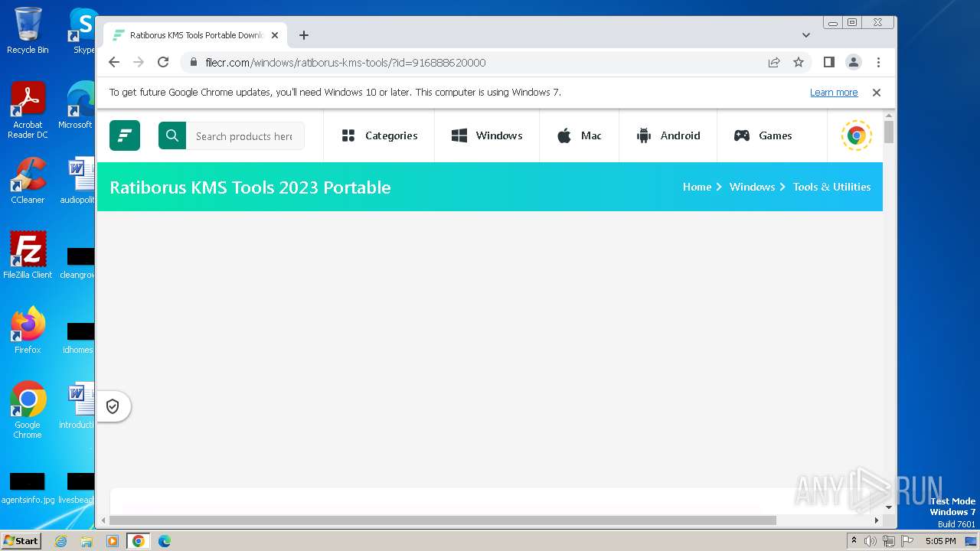Image resolution: width=980 pixels, height=551 pixels.
Task: Click the 5:05 PM taskbar clock
Action: pyautogui.click(x=940, y=541)
